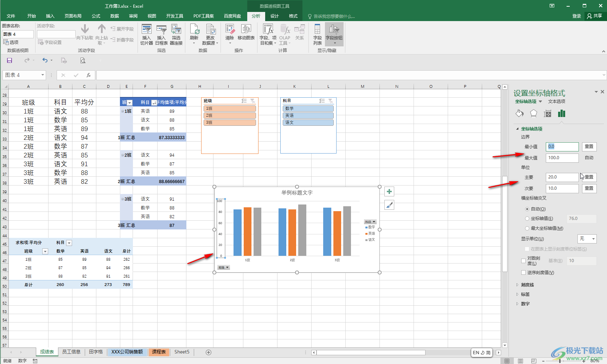Open Size & Properties icon in axis pane
This screenshot has height=364, width=607.
(548, 113)
